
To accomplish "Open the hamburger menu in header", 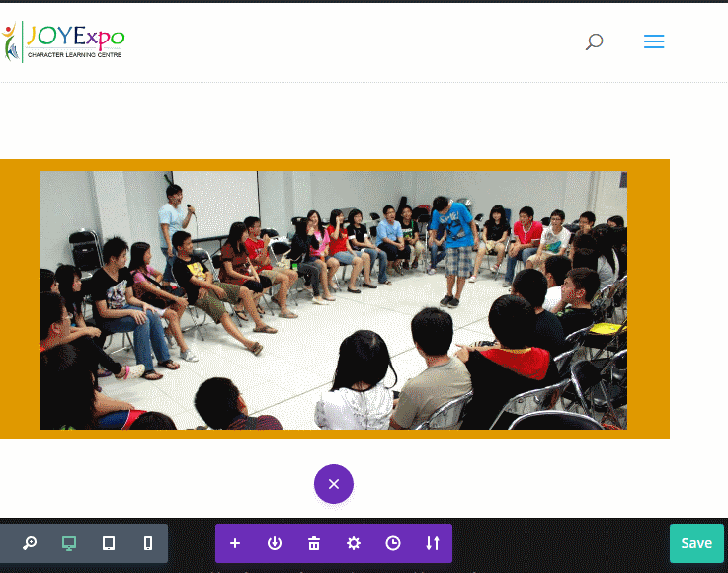I will 654,41.
